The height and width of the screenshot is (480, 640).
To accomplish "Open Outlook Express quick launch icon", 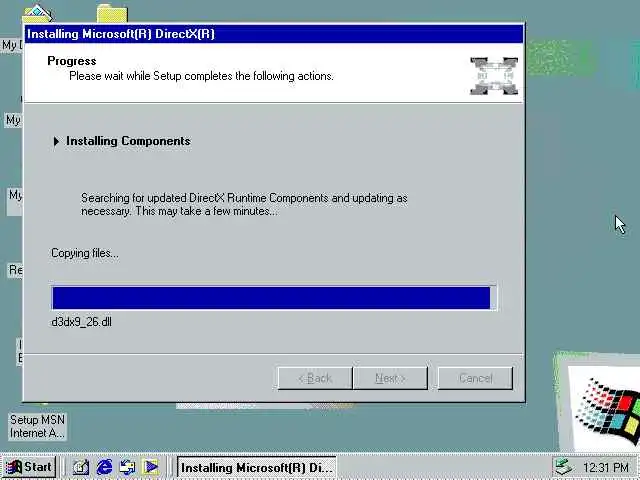I will [x=127, y=467].
